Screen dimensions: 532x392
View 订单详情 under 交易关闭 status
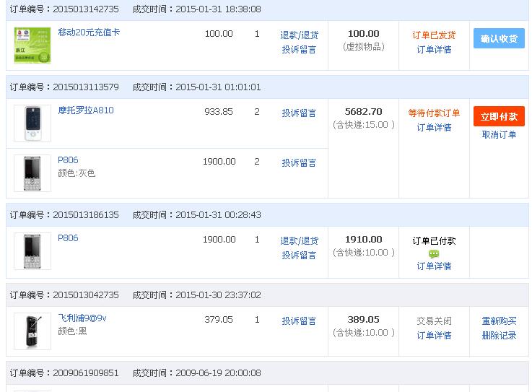[434, 335]
